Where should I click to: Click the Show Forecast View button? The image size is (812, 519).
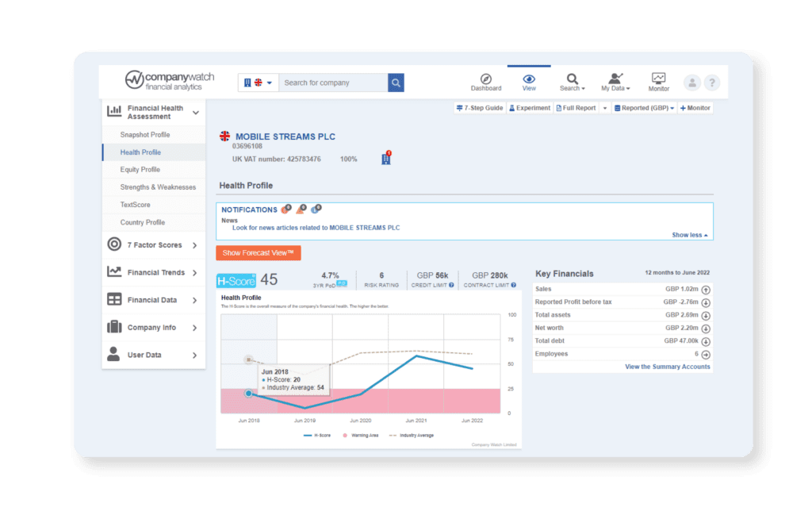coord(259,253)
